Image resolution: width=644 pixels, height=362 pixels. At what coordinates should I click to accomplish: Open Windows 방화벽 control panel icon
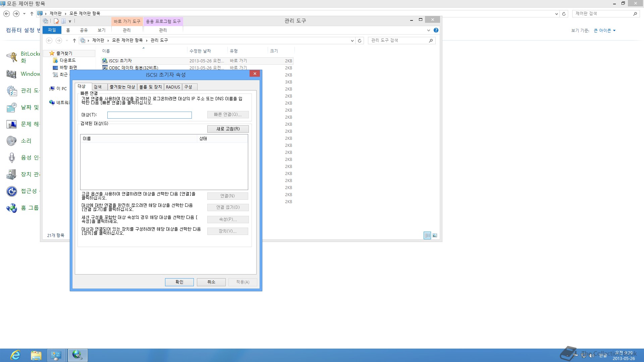[12, 74]
